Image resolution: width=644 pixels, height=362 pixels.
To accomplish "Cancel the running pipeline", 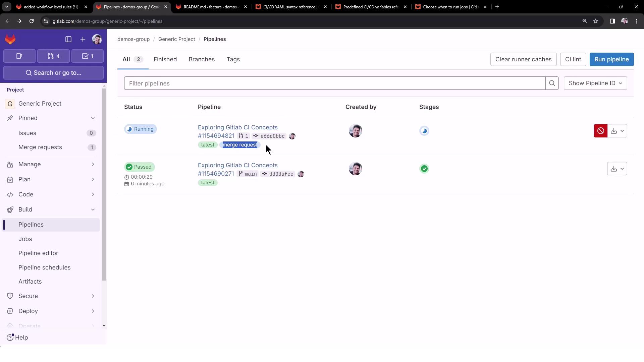I will (x=600, y=131).
